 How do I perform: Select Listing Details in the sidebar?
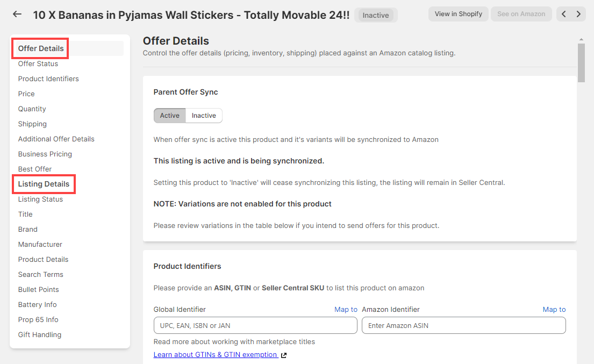(x=44, y=184)
